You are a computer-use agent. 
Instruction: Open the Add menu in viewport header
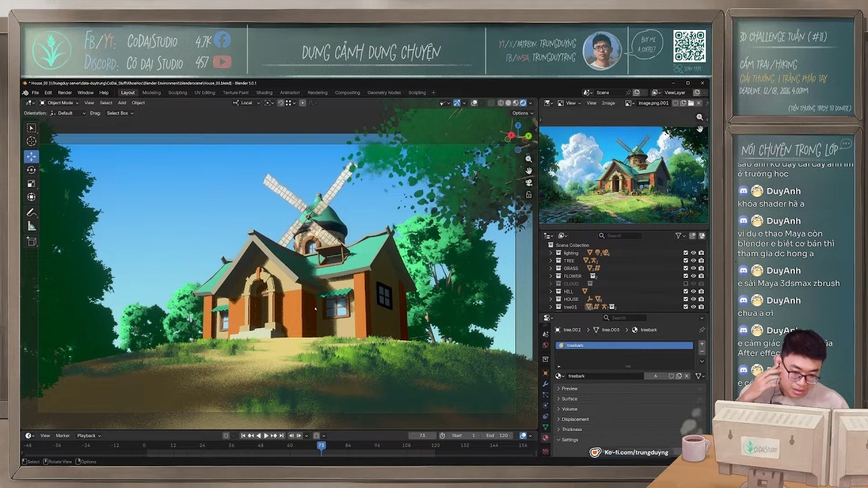[122, 103]
